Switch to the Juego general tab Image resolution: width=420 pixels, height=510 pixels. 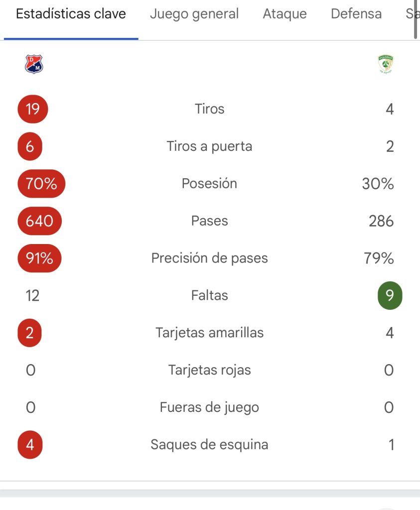pos(194,14)
